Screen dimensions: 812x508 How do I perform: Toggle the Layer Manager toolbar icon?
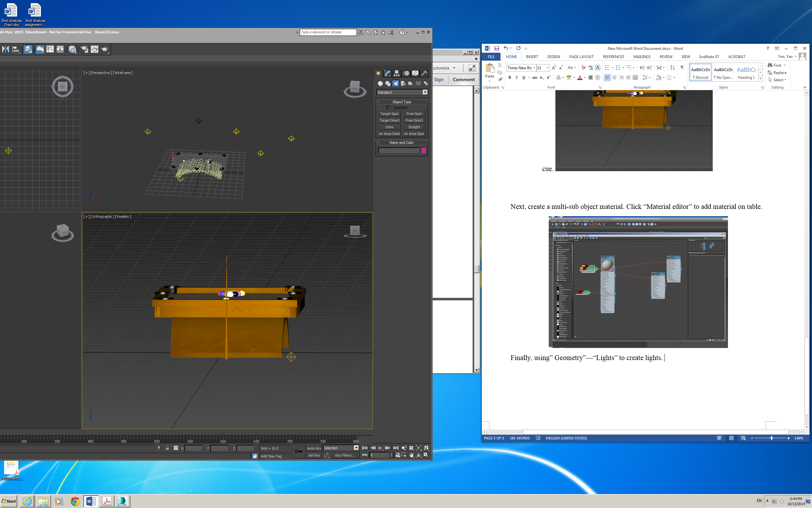[28, 50]
